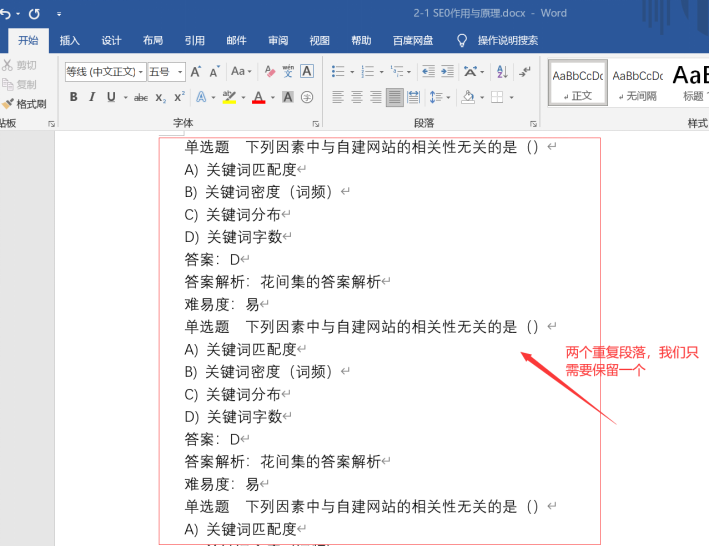
Task: Click the 剪切 button
Action: click(20, 66)
